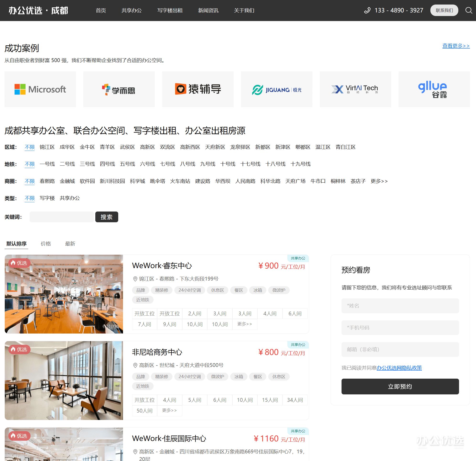The image size is (476, 461).
Task: Open the WeWork·睿东中心 listing photo
Action: pos(64,294)
